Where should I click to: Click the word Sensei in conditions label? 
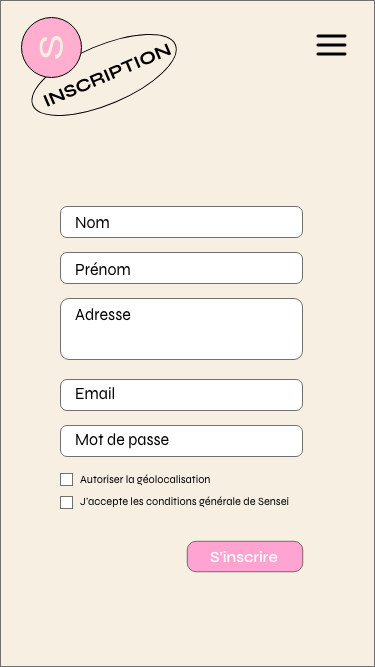273,502
